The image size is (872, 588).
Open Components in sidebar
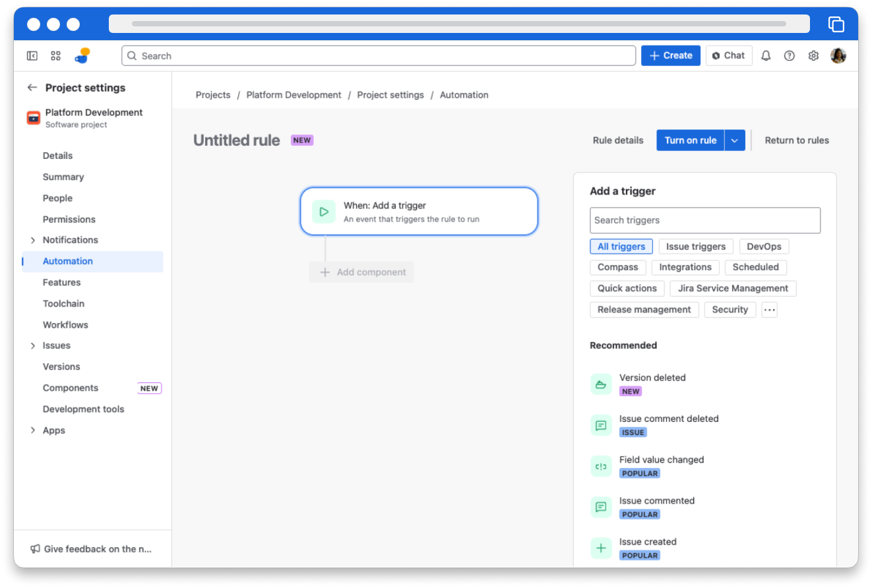point(92,388)
